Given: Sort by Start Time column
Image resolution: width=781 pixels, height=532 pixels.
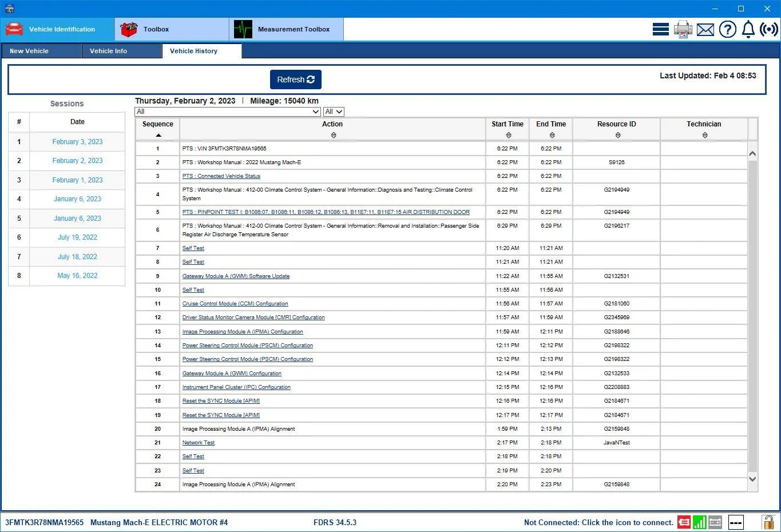Looking at the screenshot, I should pos(509,136).
